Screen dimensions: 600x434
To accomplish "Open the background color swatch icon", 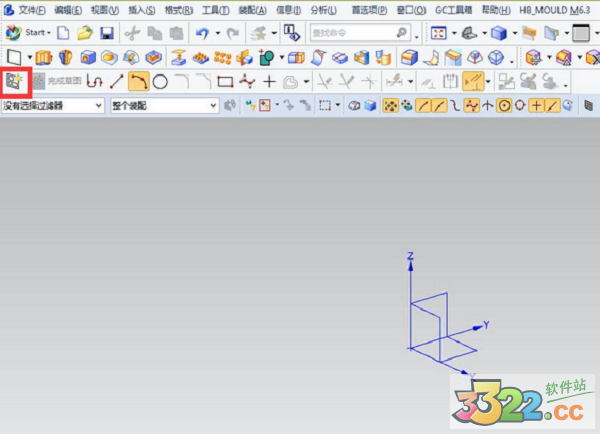I will pyautogui.click(x=581, y=33).
